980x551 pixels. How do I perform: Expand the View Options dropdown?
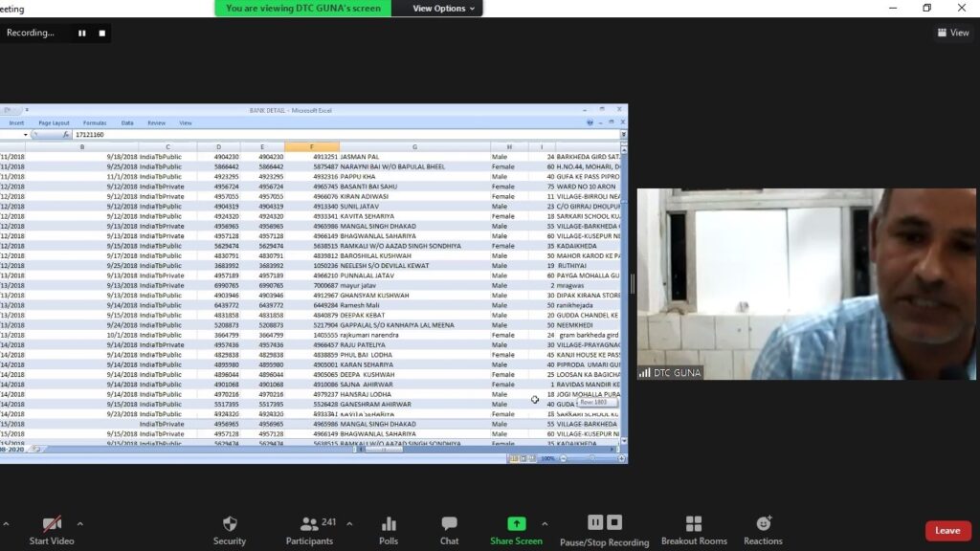click(x=444, y=9)
